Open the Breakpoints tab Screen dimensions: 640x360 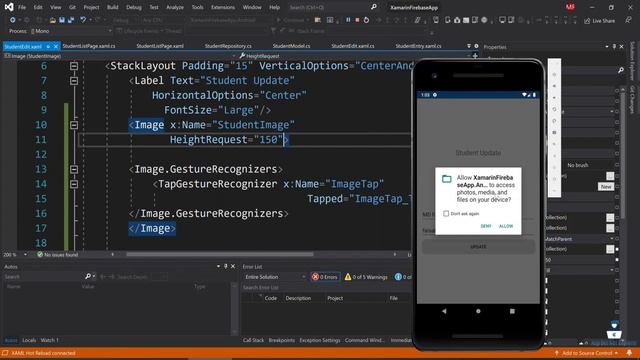pos(282,340)
